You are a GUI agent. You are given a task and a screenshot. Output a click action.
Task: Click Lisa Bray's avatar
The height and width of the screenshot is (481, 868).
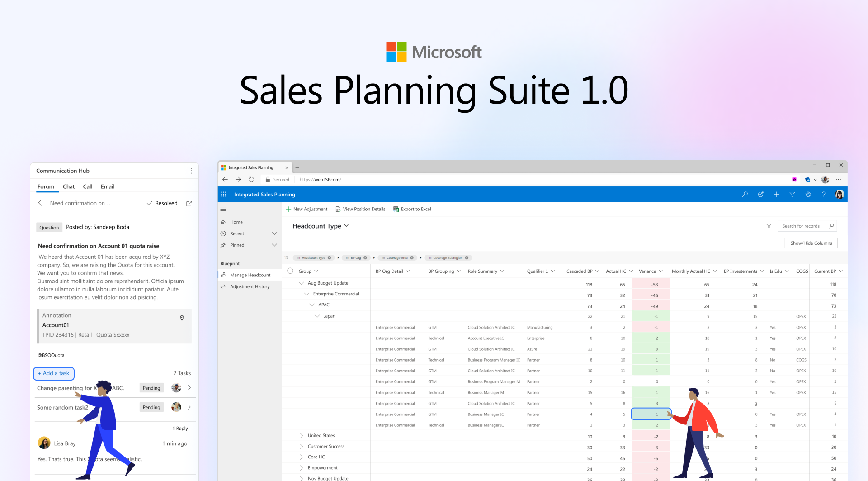coord(44,443)
